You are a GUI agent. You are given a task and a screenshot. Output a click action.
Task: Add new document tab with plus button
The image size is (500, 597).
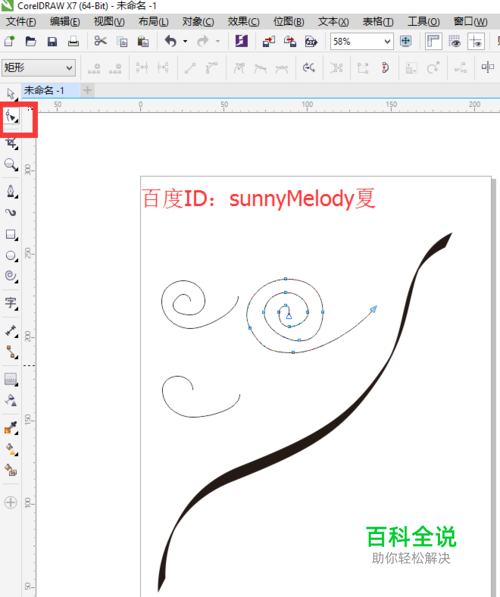(88, 90)
